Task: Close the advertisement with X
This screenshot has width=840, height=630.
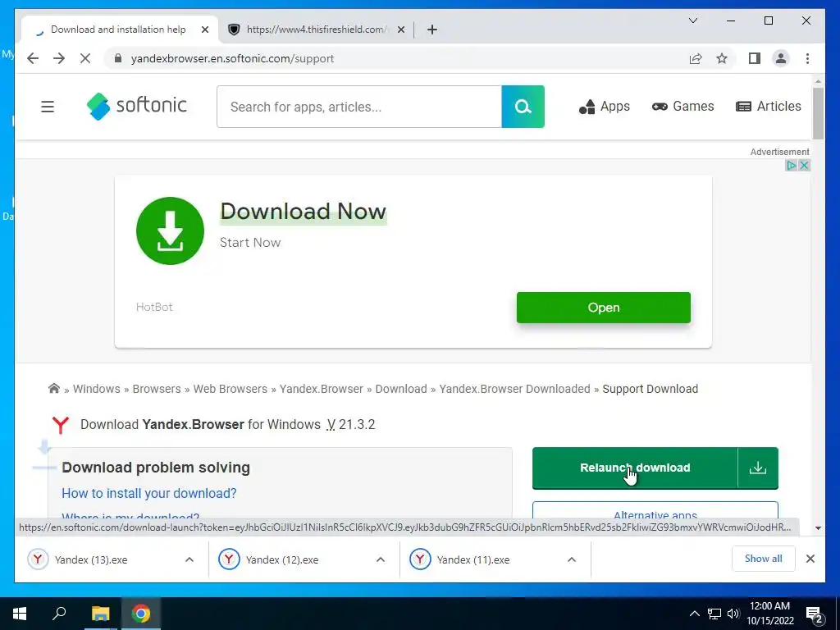Action: [x=804, y=166]
